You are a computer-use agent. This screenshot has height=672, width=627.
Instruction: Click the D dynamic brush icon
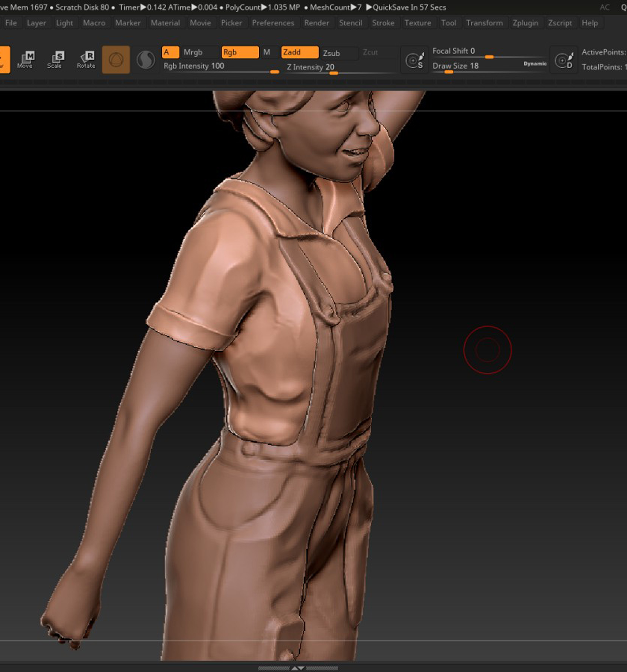[x=564, y=60]
